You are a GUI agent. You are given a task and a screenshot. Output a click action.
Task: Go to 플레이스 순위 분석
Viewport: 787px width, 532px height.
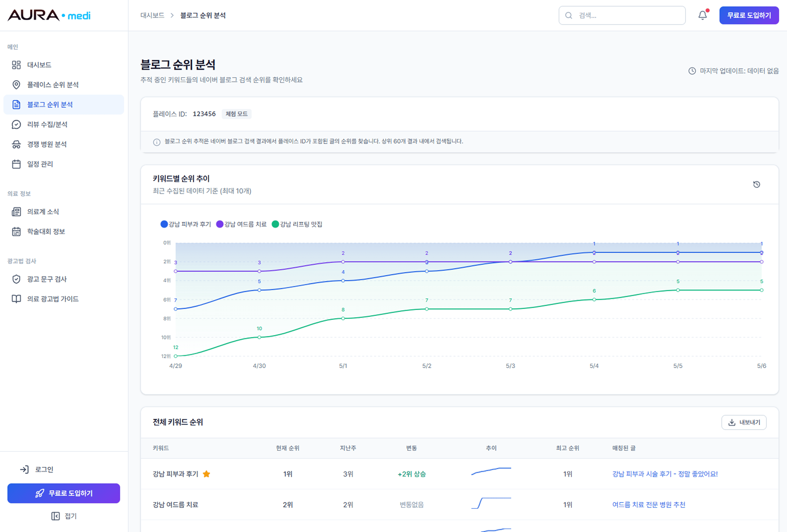point(64,85)
